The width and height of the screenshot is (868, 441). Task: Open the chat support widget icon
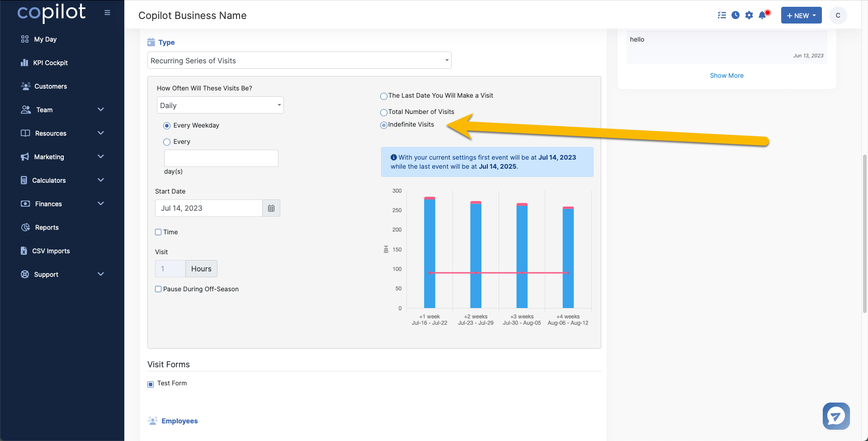tap(836, 416)
